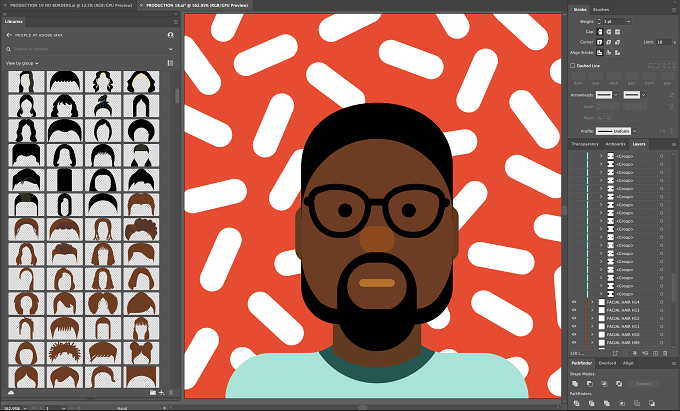Align stroke to inside icon

tap(608, 52)
